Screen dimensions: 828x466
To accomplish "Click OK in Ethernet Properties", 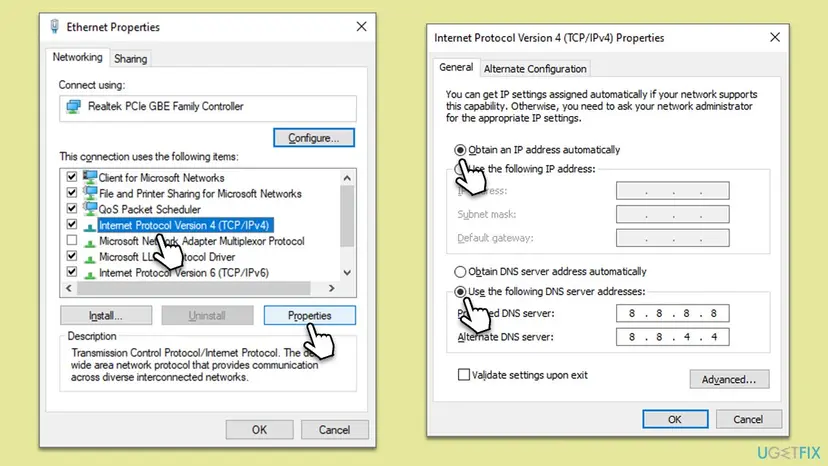I will click(x=259, y=430).
